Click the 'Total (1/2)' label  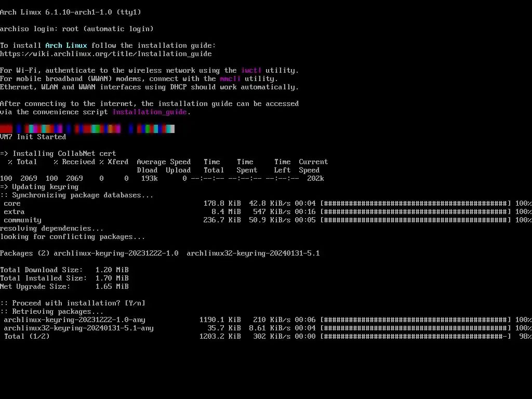point(27,336)
